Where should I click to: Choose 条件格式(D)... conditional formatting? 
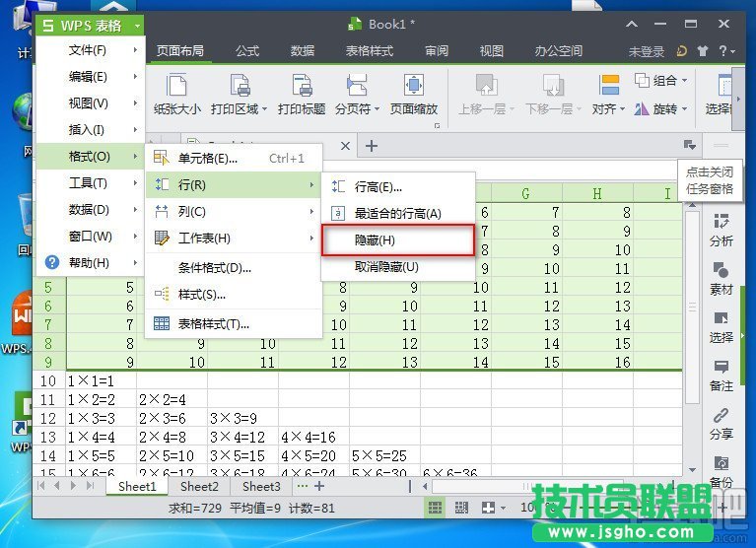234,267
